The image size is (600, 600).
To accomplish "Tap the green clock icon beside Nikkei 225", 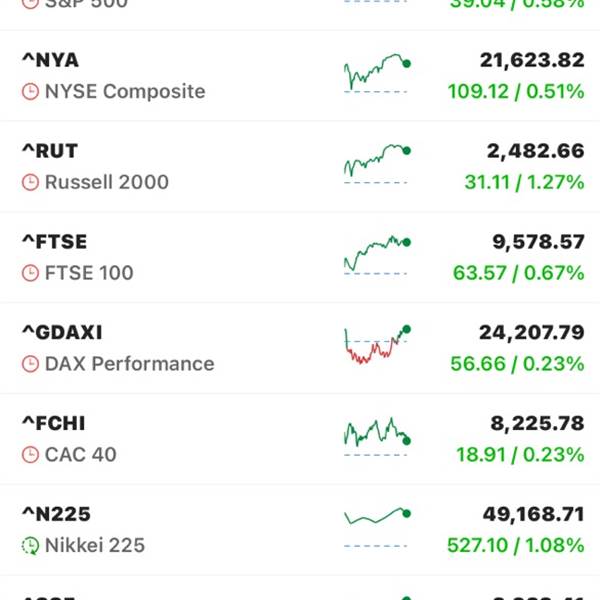I will (x=31, y=546).
